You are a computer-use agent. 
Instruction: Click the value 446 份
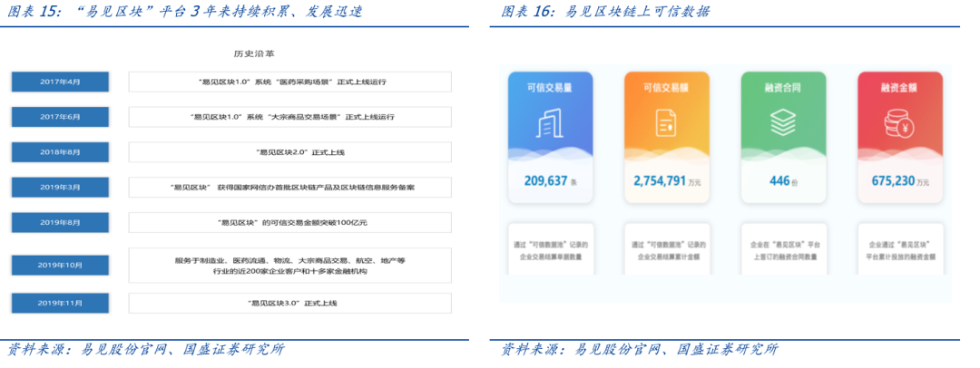coord(784,181)
